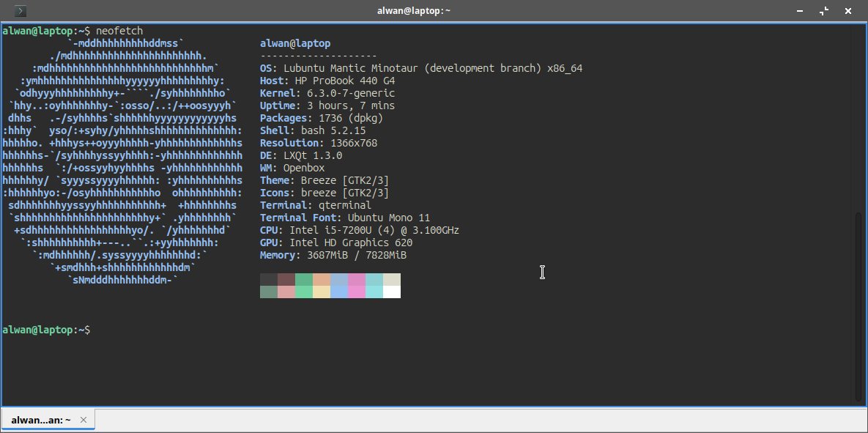The height and width of the screenshot is (433, 868).
Task: Click the Resolution value 1366x768
Action: [x=354, y=143]
